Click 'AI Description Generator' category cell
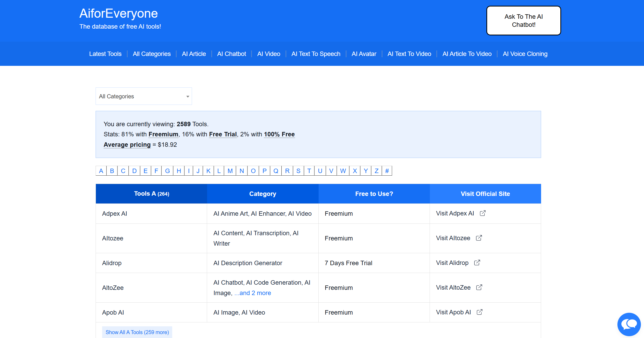Image resolution: width=644 pixels, height=338 pixels. (x=263, y=263)
